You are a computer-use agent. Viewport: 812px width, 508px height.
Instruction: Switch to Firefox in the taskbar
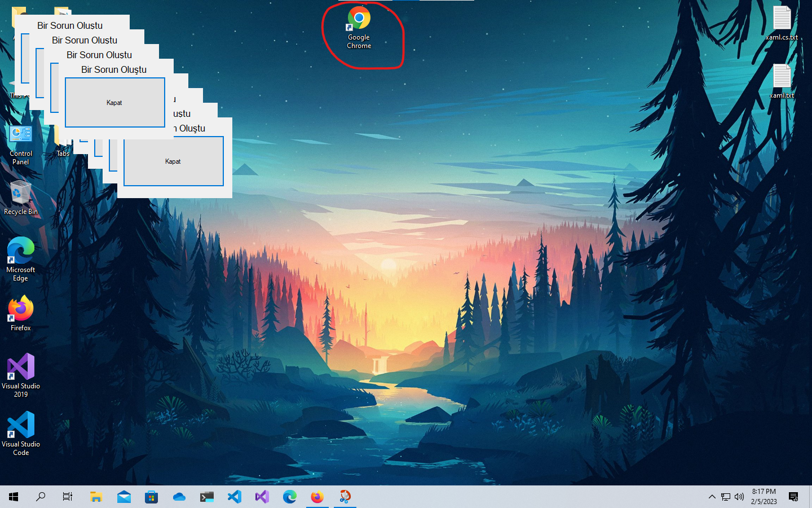tap(317, 497)
